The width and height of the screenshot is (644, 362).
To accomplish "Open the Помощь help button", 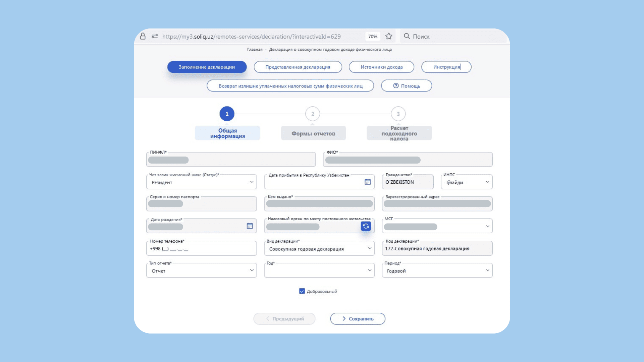I will [x=406, y=86].
